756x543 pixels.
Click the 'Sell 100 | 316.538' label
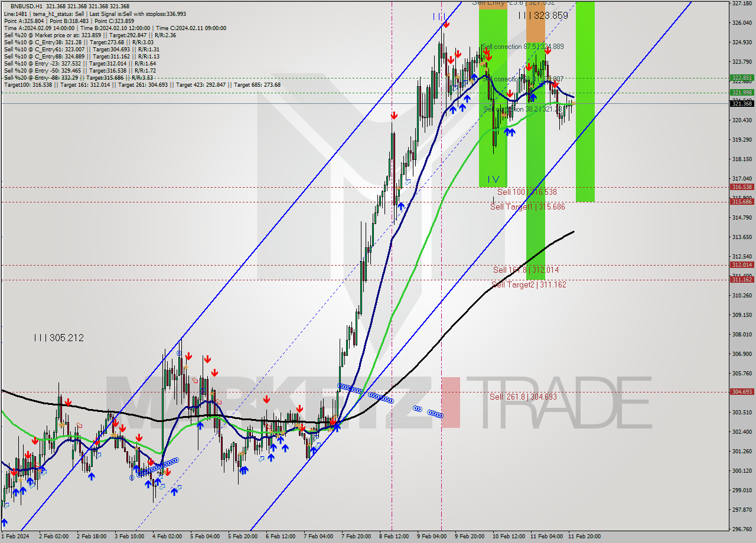(527, 192)
